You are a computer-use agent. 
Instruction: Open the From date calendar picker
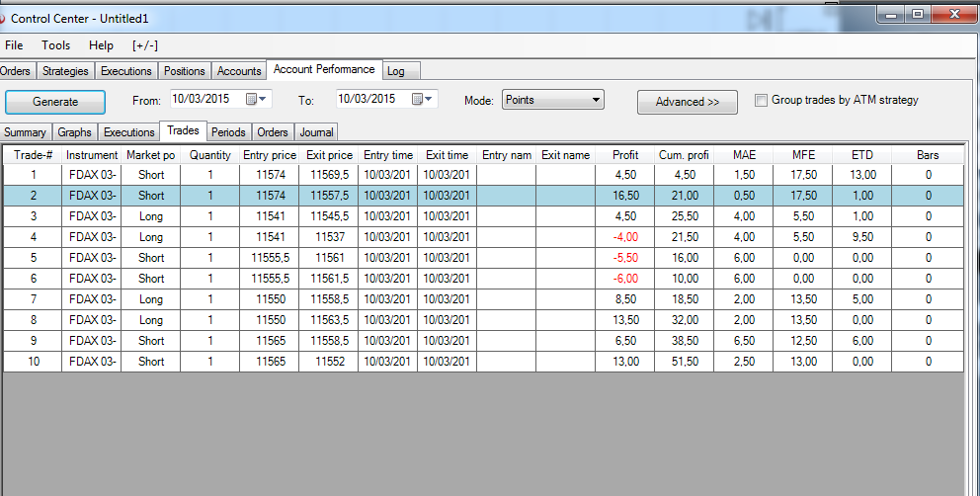[x=256, y=99]
